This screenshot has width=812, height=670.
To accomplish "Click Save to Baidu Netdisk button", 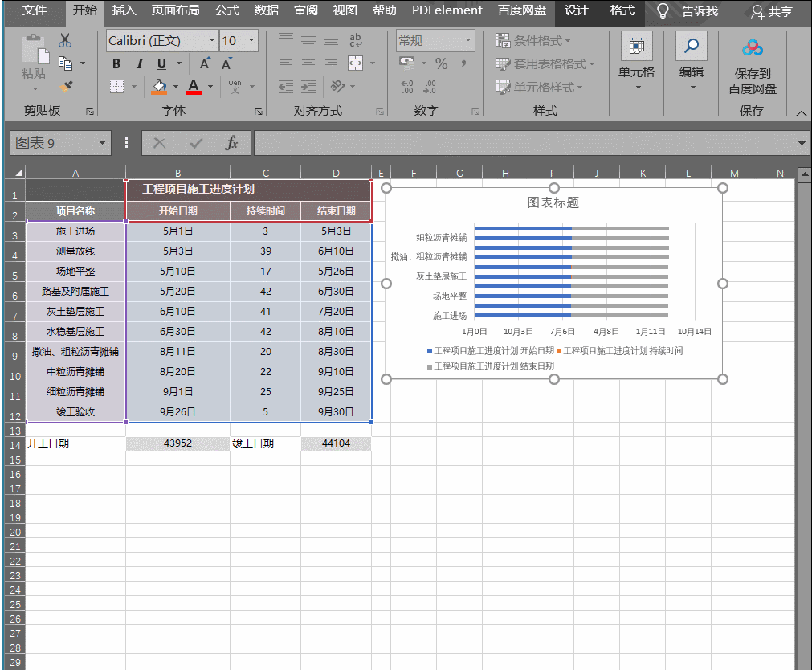I will [753, 67].
